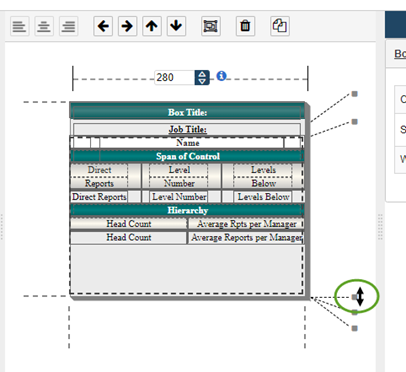Open the blue info icon beside width
406x372 pixels.
point(221,76)
